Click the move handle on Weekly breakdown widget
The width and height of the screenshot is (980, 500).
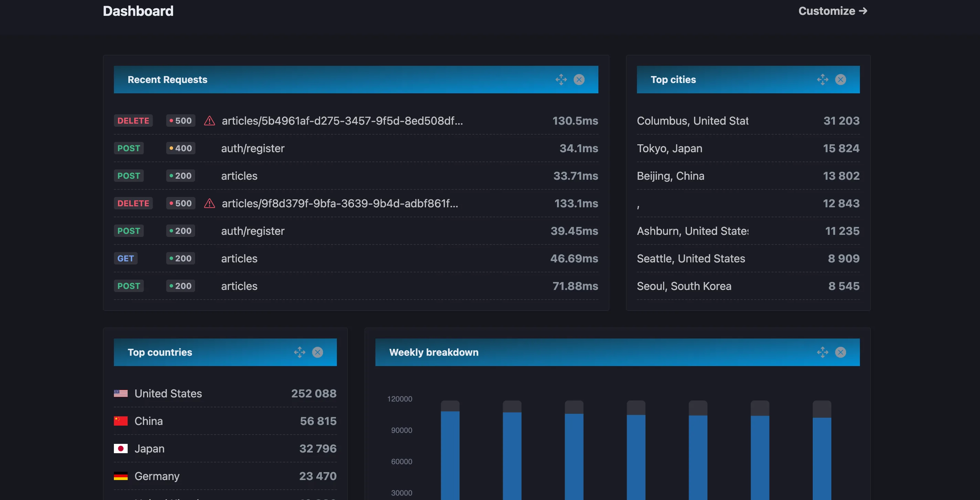(x=822, y=352)
